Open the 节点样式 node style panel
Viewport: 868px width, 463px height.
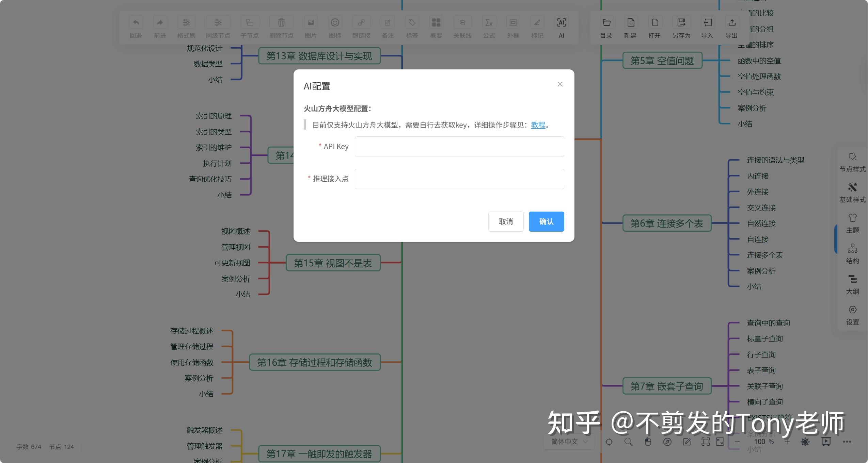pos(852,162)
